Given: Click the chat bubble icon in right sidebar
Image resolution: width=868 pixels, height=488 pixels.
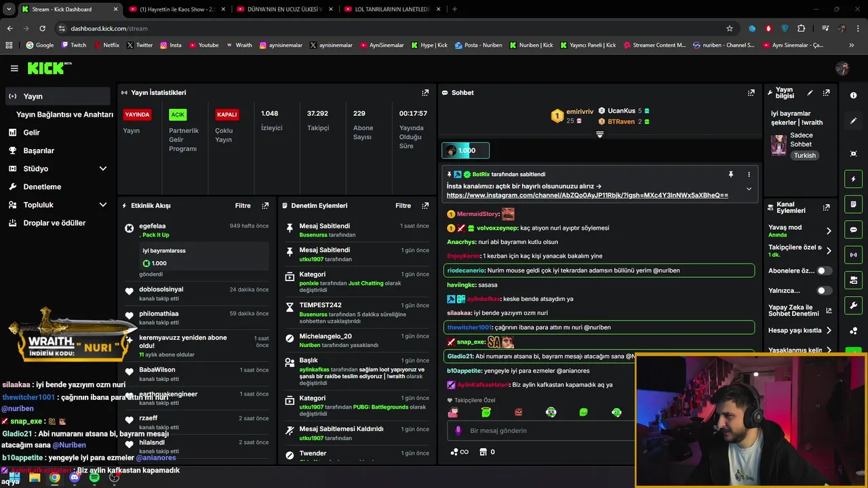Looking at the screenshot, I should tap(854, 230).
